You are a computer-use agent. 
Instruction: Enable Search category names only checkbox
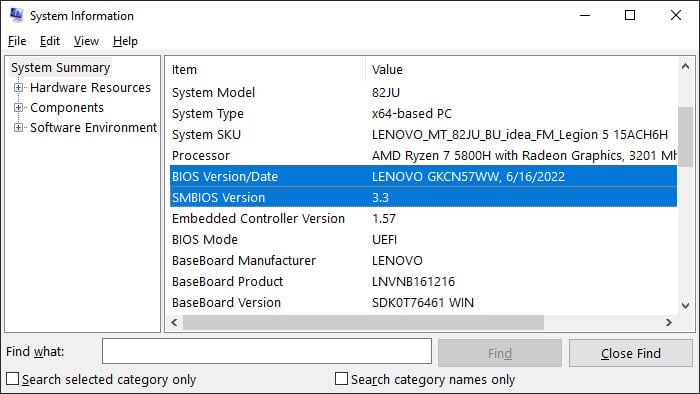click(x=341, y=379)
